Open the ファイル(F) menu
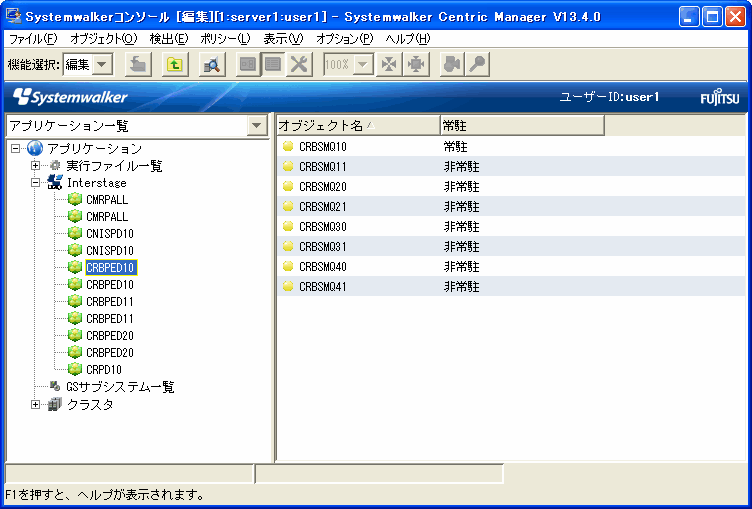Image resolution: width=752 pixels, height=509 pixels. pyautogui.click(x=33, y=39)
